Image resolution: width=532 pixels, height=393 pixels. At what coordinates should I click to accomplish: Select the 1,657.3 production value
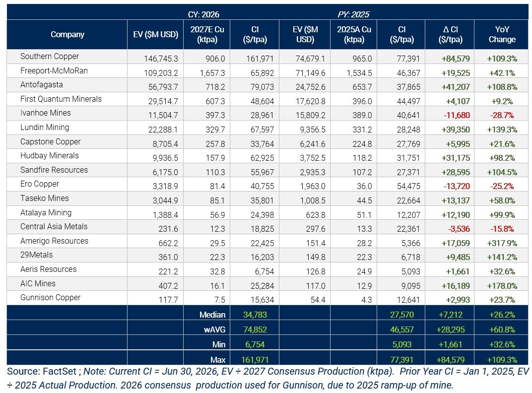(212, 72)
